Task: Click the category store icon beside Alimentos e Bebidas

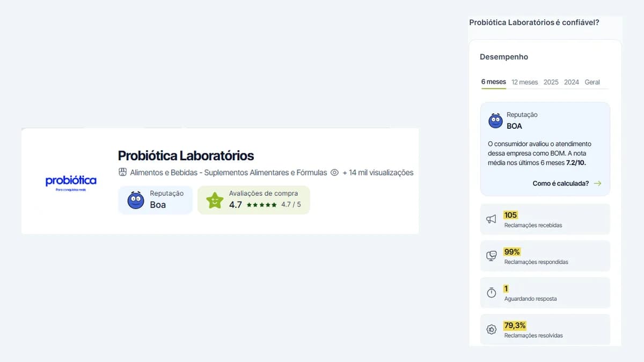Action: tap(122, 173)
